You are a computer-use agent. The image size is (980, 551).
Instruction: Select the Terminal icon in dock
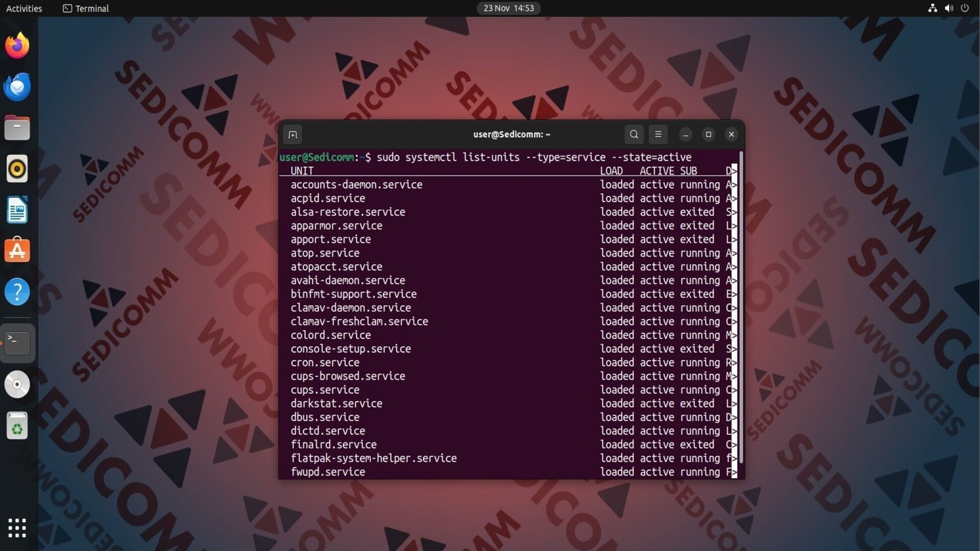pos(17,343)
